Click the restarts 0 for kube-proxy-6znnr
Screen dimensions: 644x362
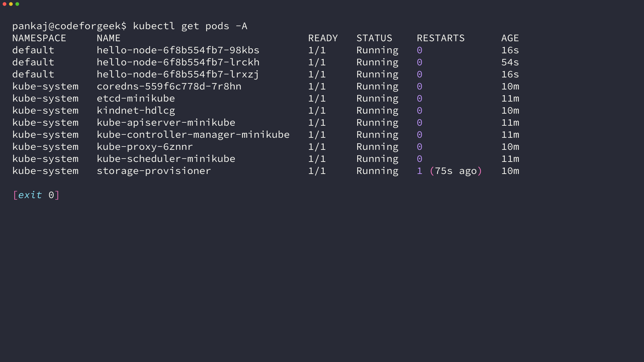click(x=420, y=147)
